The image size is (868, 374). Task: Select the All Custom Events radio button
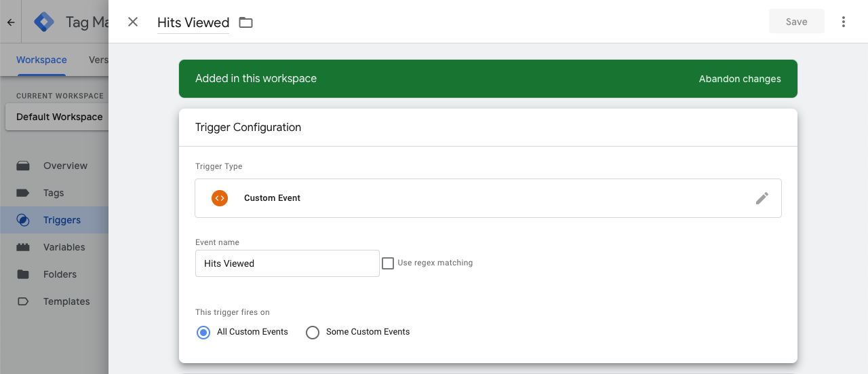pos(203,333)
